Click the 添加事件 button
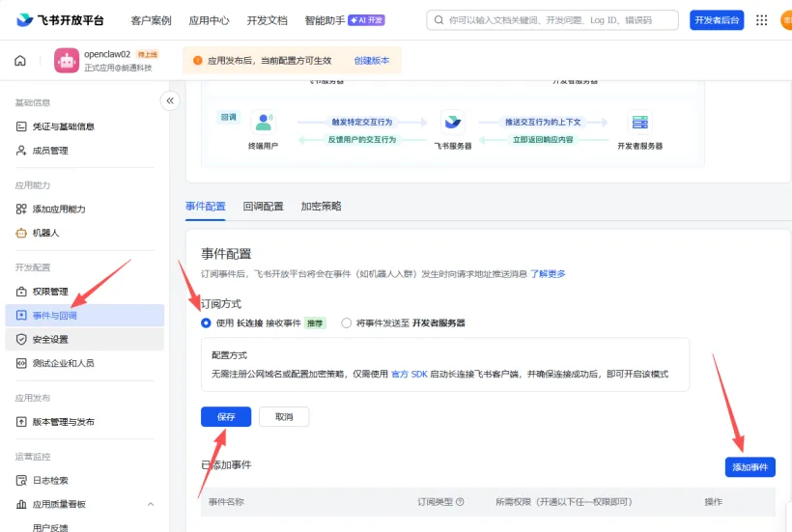The image size is (792, 532). click(750, 467)
